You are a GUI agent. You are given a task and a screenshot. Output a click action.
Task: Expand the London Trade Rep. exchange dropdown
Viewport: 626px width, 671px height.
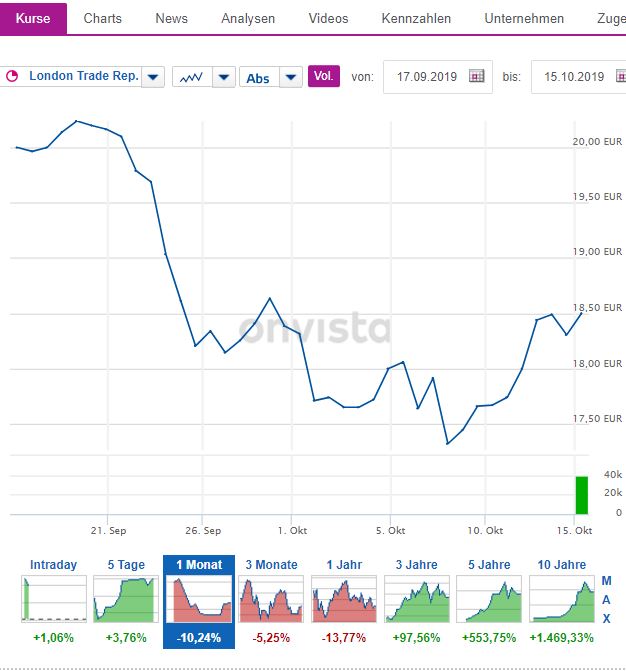pyautogui.click(x=153, y=77)
